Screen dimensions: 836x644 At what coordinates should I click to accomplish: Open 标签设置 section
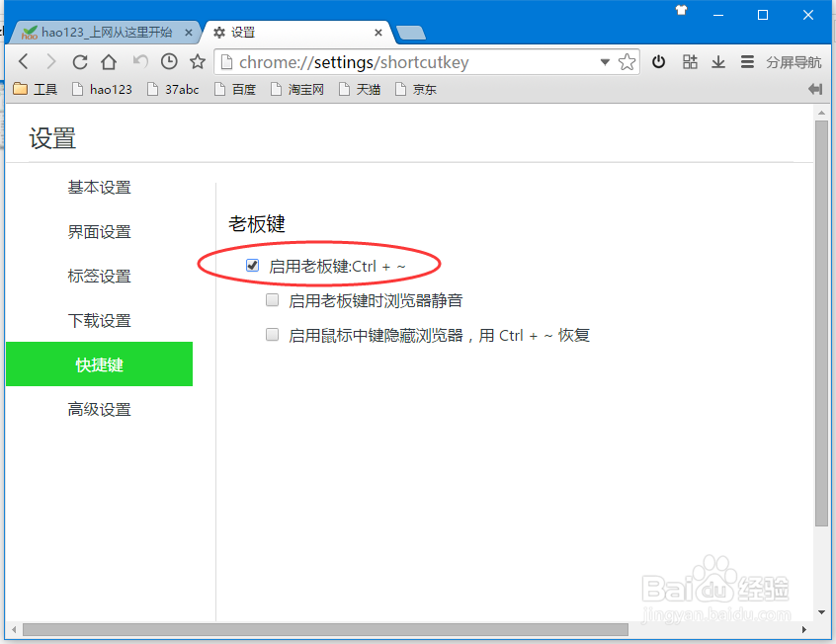tap(99, 277)
